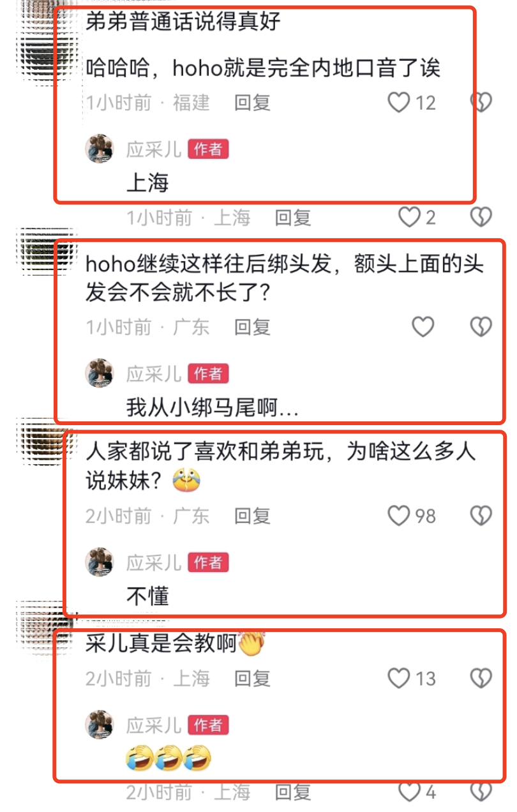
Task: Dislike the 说妹妹 comment
Action: pos(481,515)
